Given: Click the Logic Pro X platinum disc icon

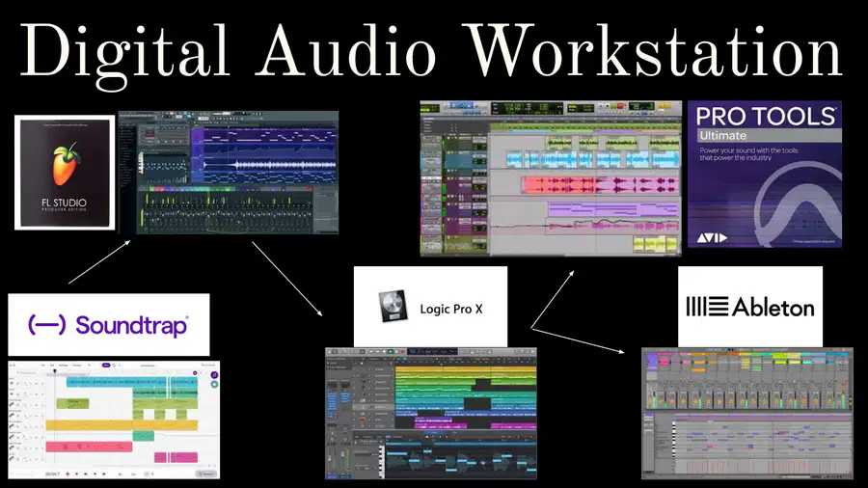Looking at the screenshot, I should (x=393, y=306).
